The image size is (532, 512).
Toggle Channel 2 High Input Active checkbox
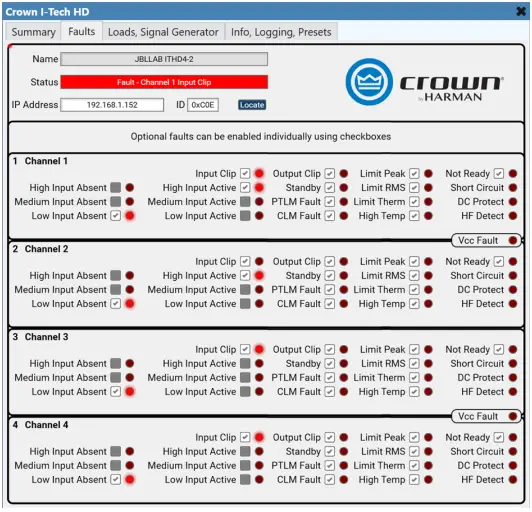point(245,276)
